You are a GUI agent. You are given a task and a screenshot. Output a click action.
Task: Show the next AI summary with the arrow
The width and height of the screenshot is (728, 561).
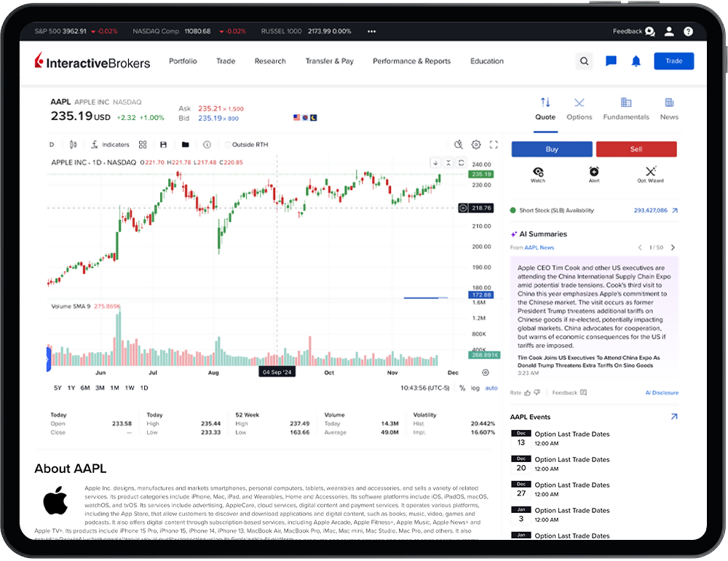tap(672, 247)
